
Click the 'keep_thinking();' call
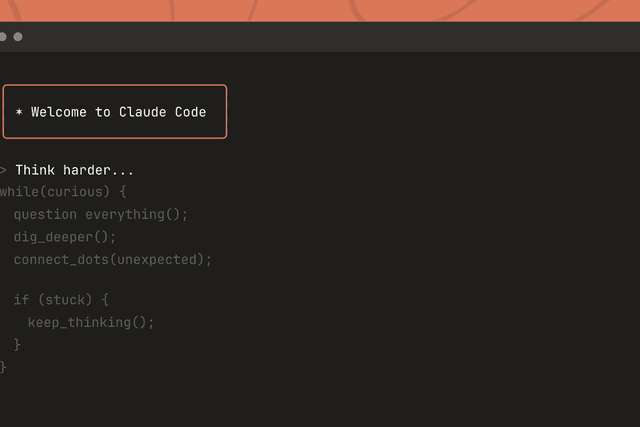tap(91, 322)
